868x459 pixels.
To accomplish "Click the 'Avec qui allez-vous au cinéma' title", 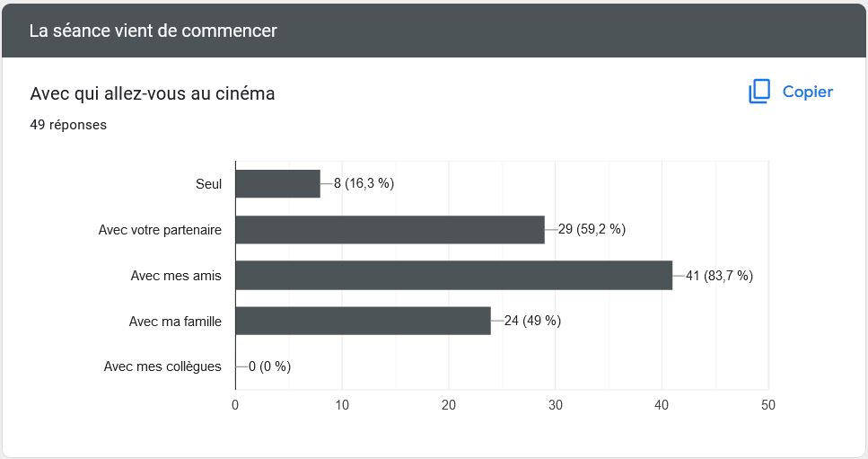I will pos(153,93).
